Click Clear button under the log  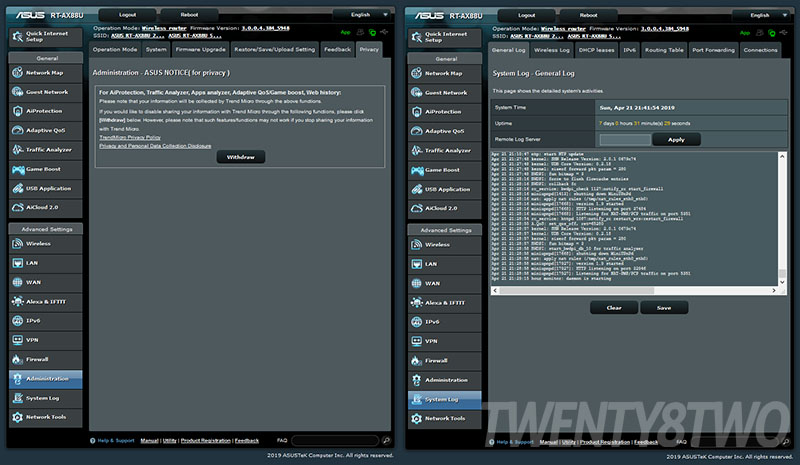click(614, 308)
